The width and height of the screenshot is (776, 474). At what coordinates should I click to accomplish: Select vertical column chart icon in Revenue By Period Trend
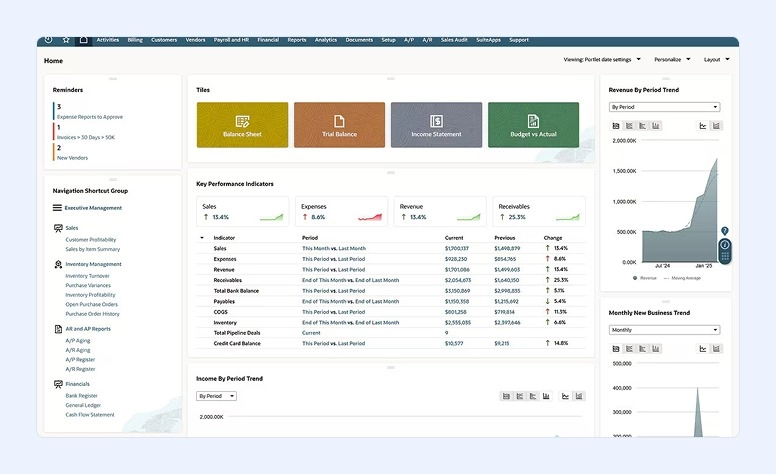[656, 126]
